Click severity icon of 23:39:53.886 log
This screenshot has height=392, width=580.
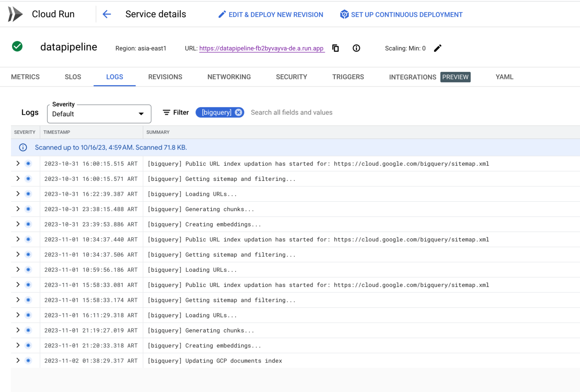(x=28, y=224)
